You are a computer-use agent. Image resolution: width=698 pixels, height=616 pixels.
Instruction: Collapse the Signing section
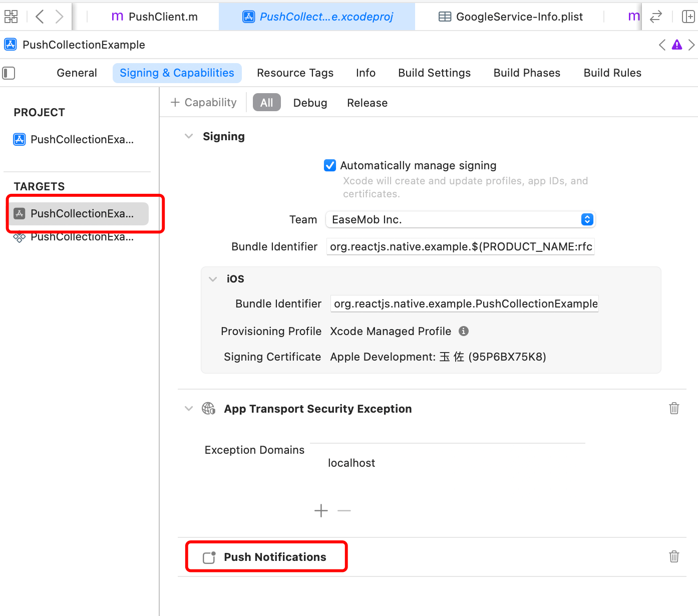pyautogui.click(x=189, y=136)
